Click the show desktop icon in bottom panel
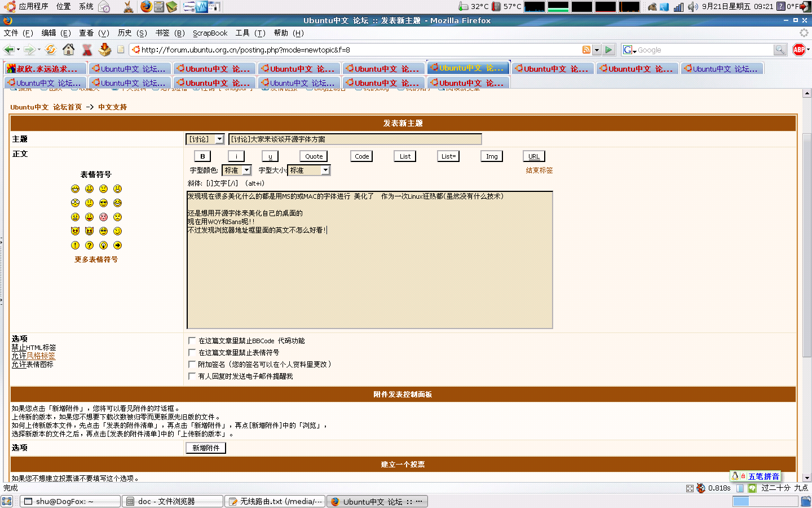Screen dimensions: 812x508 [7, 501]
